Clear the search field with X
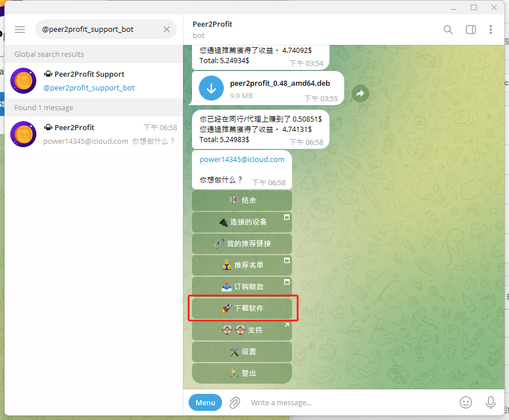The height and width of the screenshot is (420, 509). pos(166,30)
